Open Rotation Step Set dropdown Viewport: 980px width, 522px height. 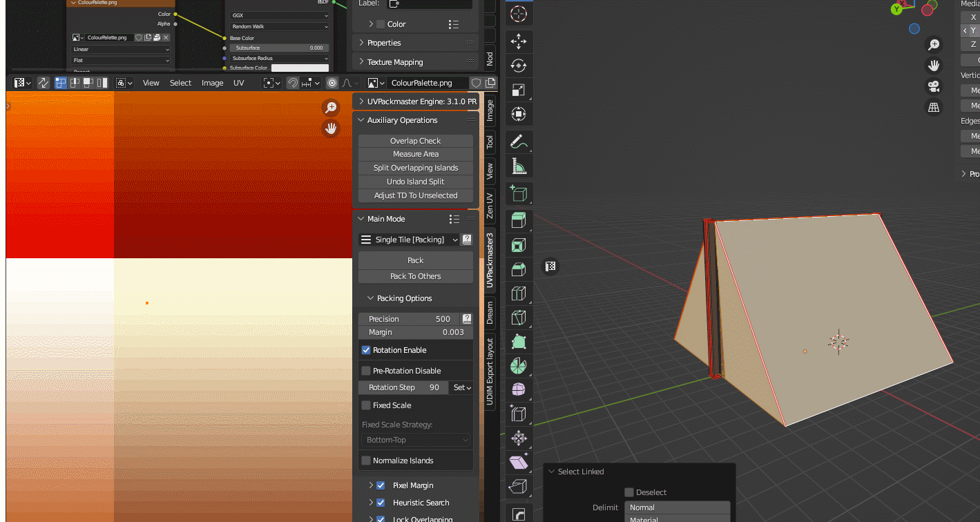click(461, 387)
